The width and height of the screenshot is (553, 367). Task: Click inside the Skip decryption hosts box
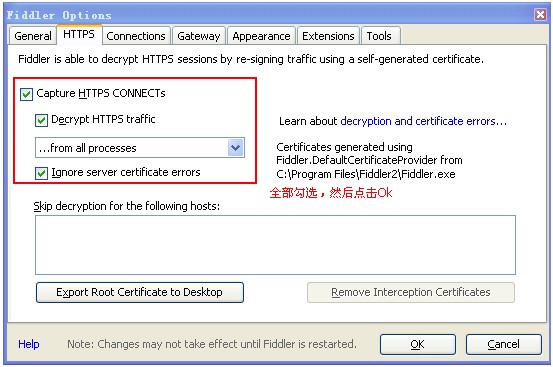point(275,245)
